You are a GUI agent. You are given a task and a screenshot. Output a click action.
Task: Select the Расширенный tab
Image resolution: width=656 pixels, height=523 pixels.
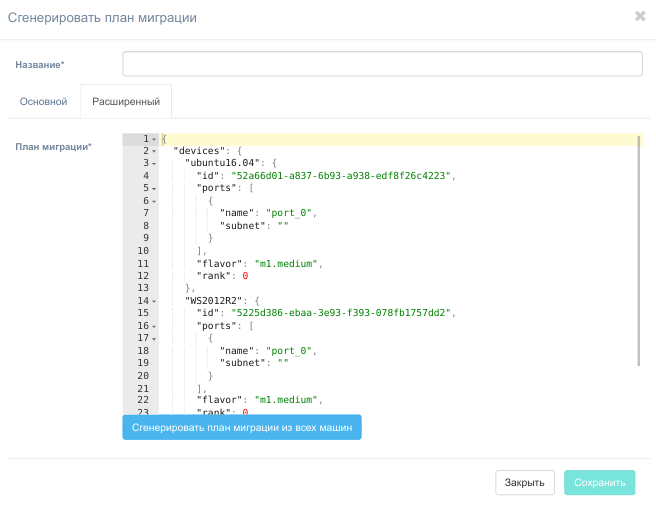click(126, 102)
